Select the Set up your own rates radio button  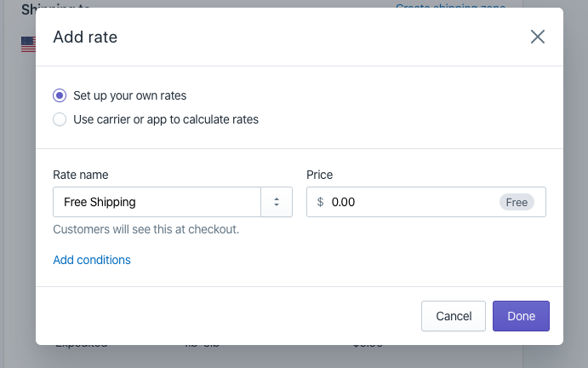[x=60, y=95]
